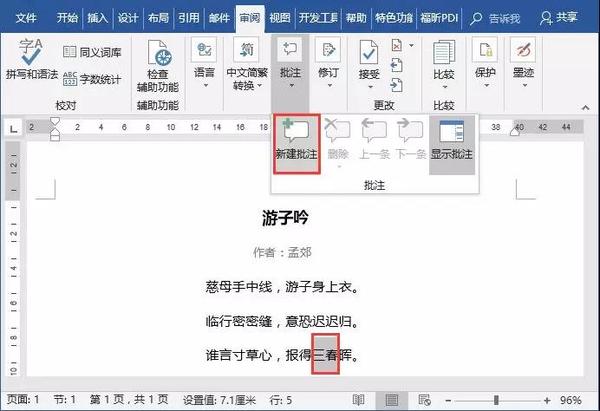Click the Chinese conversion (中文简繁转换) icon

(x=246, y=50)
